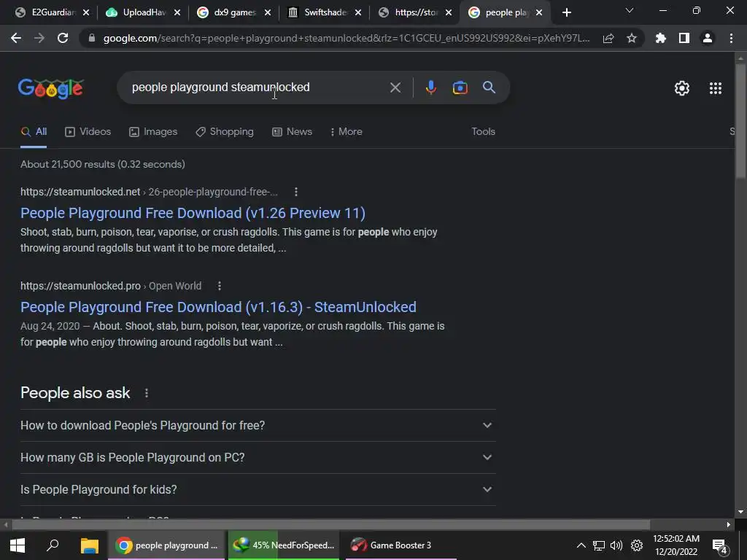
Task: Select the Images results filter
Action: click(x=153, y=132)
